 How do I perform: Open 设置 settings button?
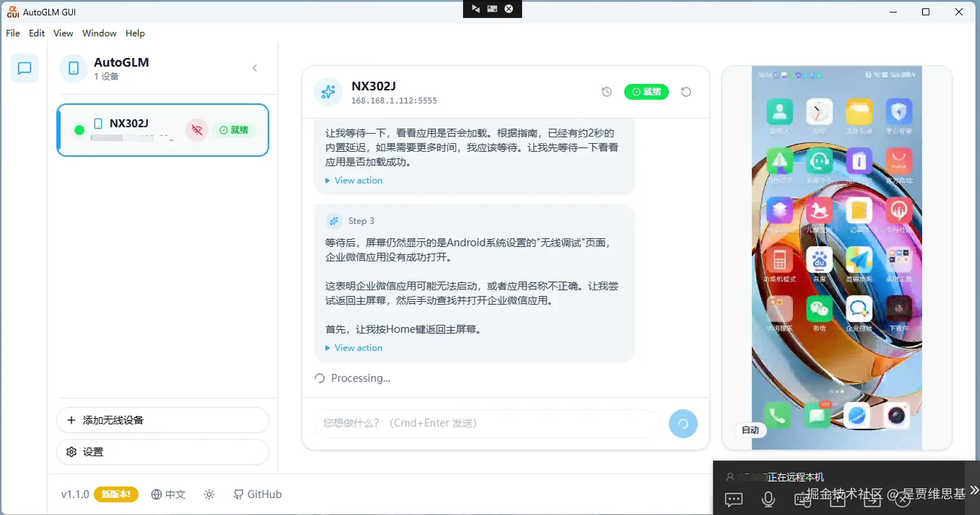[x=163, y=452]
